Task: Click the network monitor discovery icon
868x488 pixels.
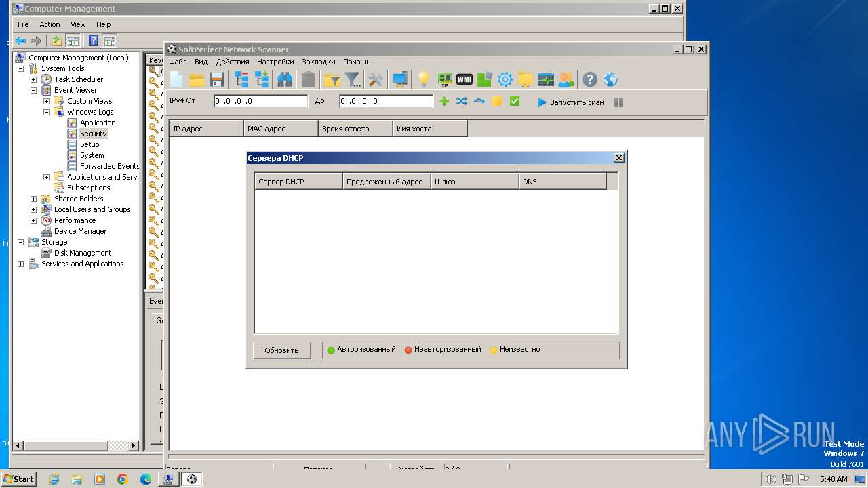Action: pos(399,79)
